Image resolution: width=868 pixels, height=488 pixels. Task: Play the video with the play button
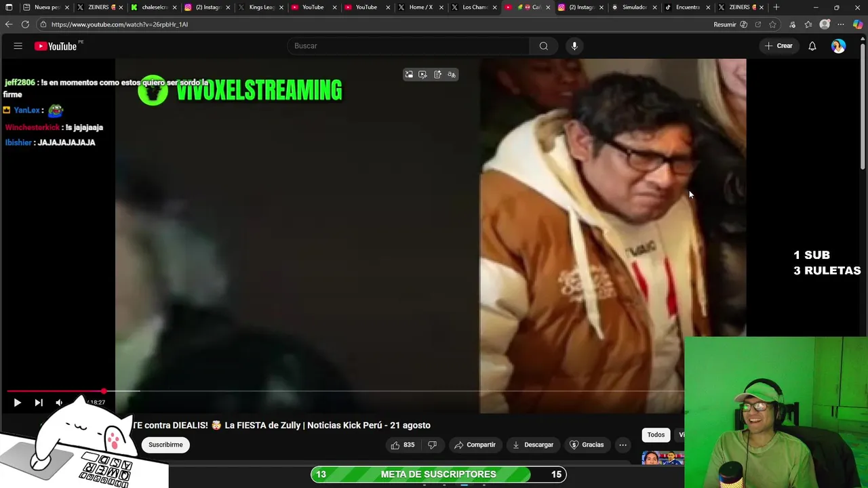click(x=17, y=403)
